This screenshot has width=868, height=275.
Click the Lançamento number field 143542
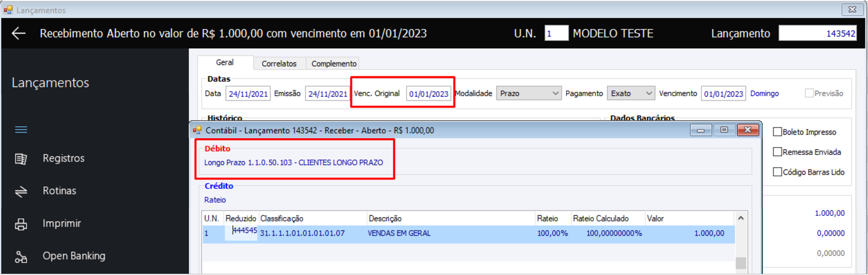click(x=818, y=33)
